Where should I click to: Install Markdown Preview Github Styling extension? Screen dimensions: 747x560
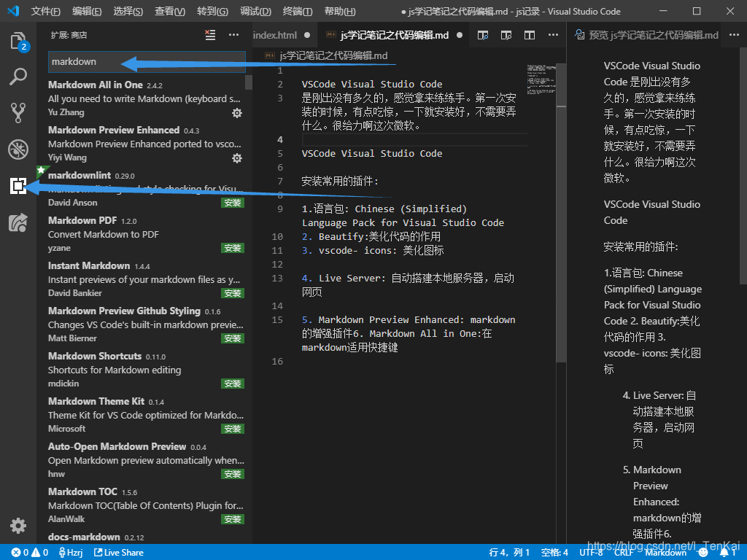tap(233, 338)
